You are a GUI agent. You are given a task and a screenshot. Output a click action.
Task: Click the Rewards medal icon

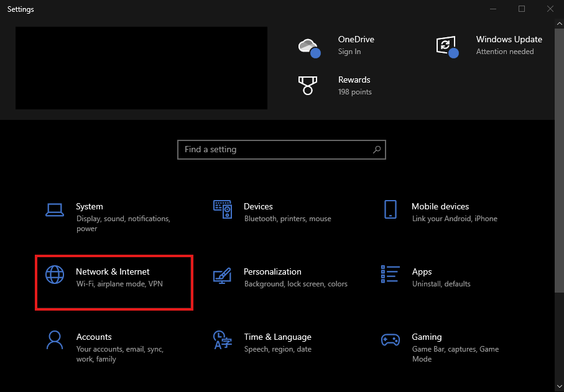308,85
